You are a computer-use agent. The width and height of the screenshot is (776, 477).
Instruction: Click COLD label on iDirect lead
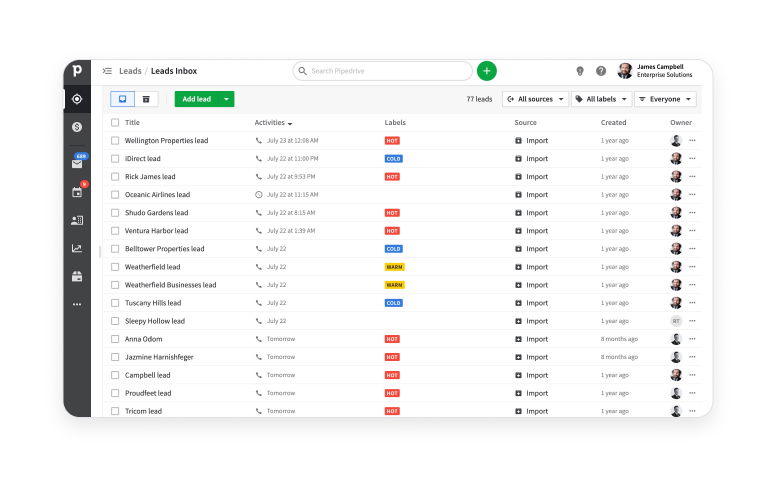click(393, 159)
